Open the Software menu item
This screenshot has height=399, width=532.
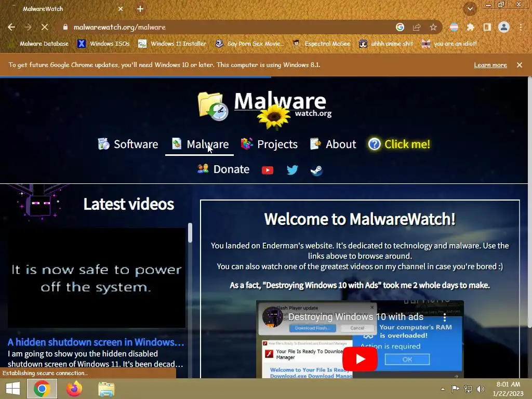click(x=128, y=144)
